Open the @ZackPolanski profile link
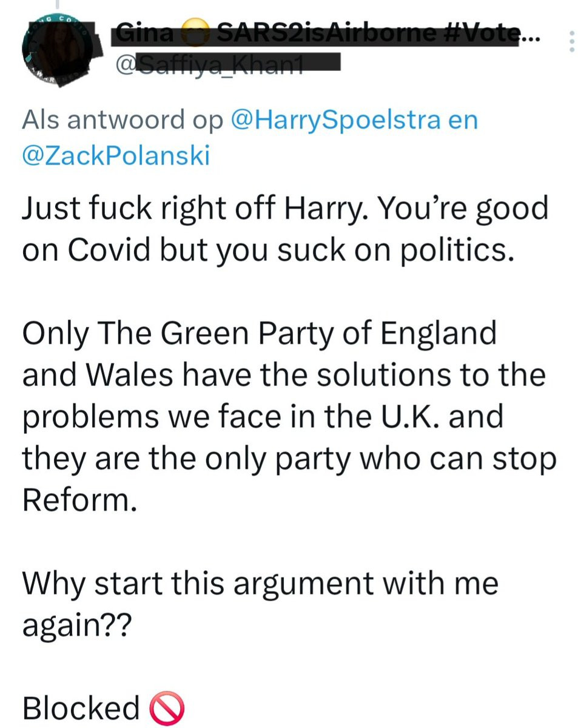The width and height of the screenshot is (578, 728). (116, 156)
